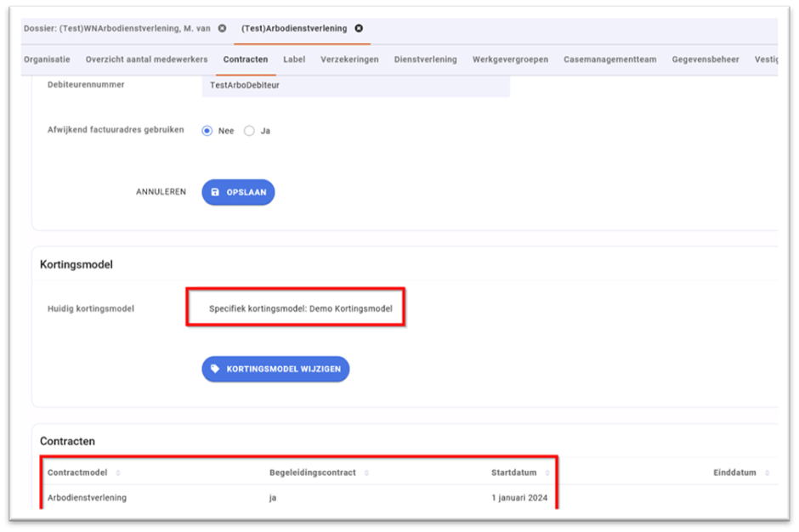Image resolution: width=799 pixels, height=532 pixels.
Task: Switch to Dossier (Test)WNArbodienstverlening tab
Action: coord(116,29)
